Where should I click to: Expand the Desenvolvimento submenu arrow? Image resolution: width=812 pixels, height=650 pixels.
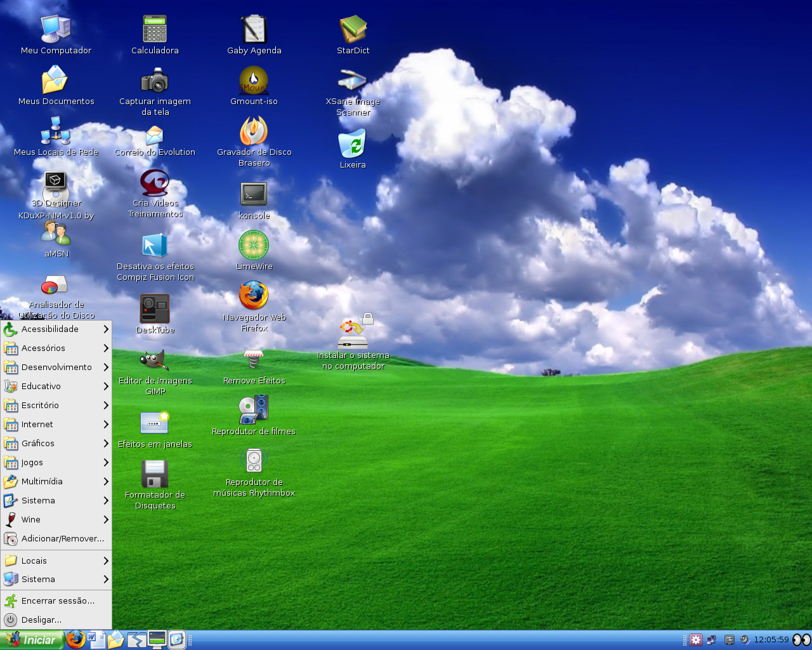tap(106, 367)
